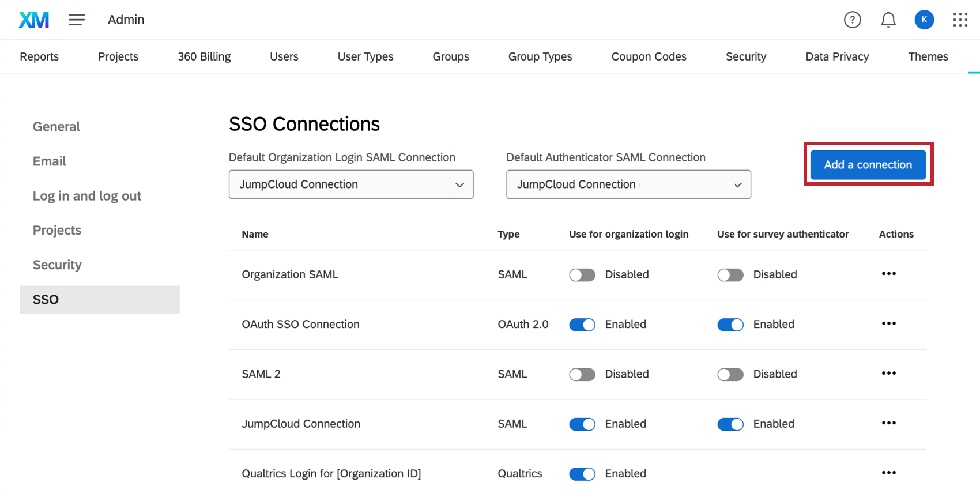Click the Name column header
Screen dimensions: 980x490
point(255,234)
